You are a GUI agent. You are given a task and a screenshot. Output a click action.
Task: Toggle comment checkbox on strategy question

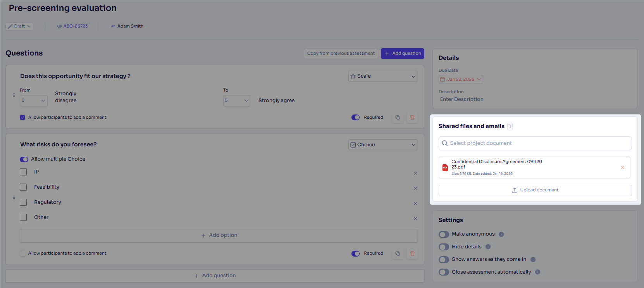pyautogui.click(x=22, y=117)
